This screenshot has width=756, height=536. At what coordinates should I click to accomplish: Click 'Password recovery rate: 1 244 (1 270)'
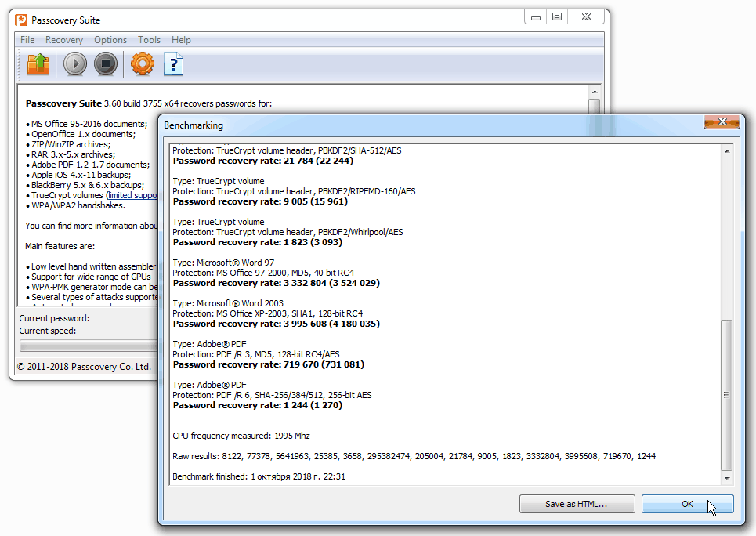258,405
